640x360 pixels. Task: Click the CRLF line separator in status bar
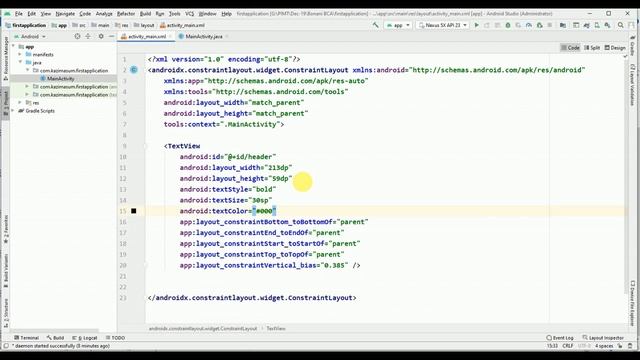[568, 346]
